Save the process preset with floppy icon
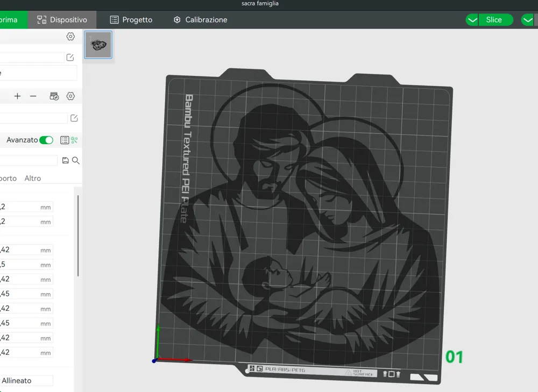This screenshot has width=538, height=392. [x=65, y=160]
